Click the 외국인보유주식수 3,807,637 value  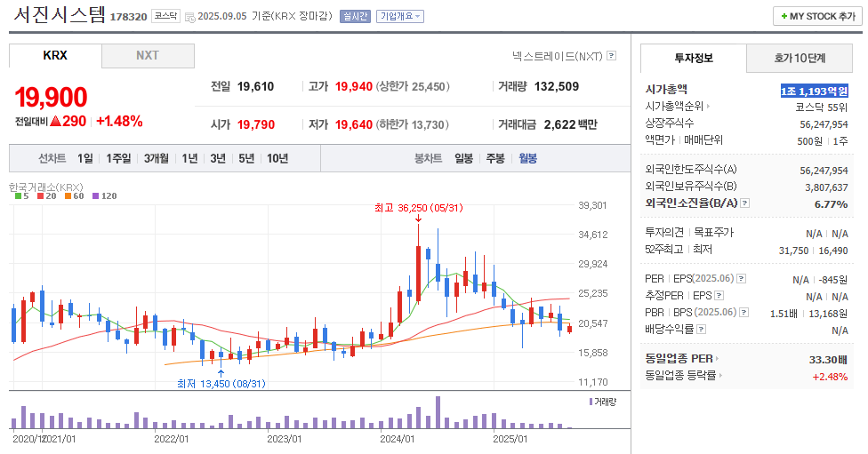826,187
